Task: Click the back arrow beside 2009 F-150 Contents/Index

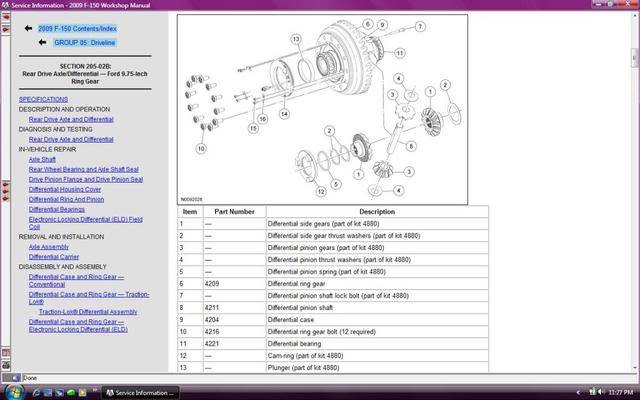Action: [28, 28]
